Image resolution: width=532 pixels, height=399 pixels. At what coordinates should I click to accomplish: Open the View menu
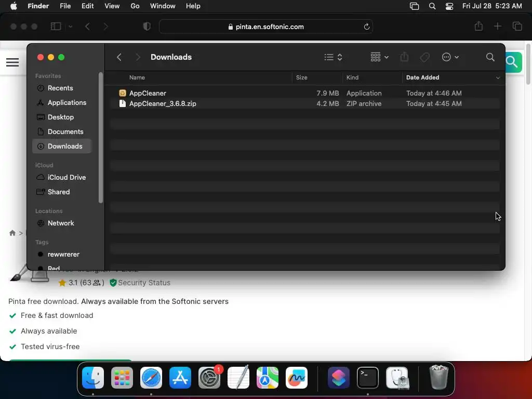[112, 6]
